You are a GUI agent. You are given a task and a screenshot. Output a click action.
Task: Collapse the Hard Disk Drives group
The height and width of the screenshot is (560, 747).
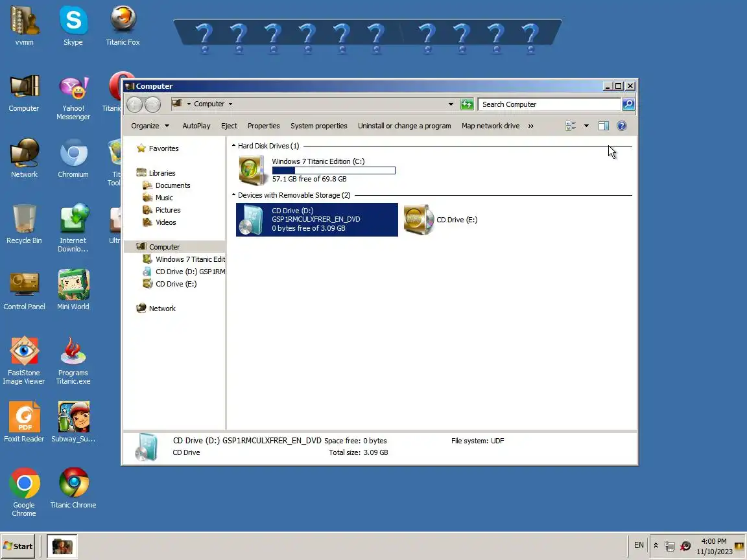[x=234, y=146]
